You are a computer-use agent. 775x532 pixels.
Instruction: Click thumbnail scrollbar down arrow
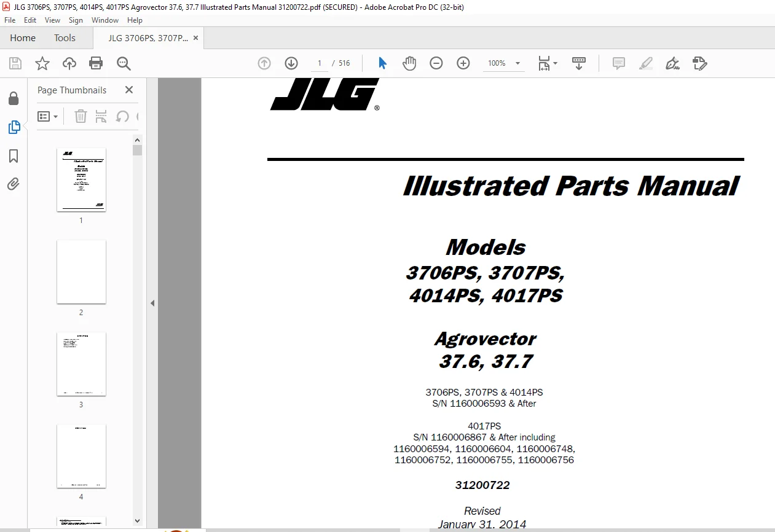[138, 520]
